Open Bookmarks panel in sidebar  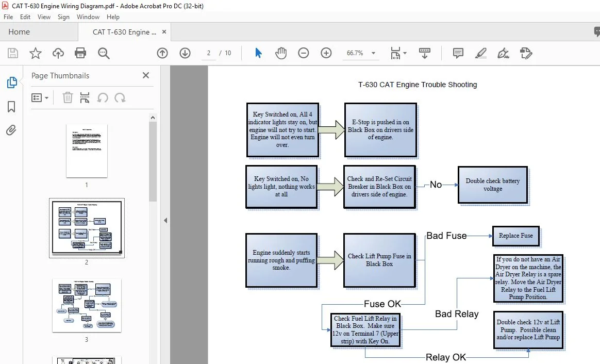[11, 107]
